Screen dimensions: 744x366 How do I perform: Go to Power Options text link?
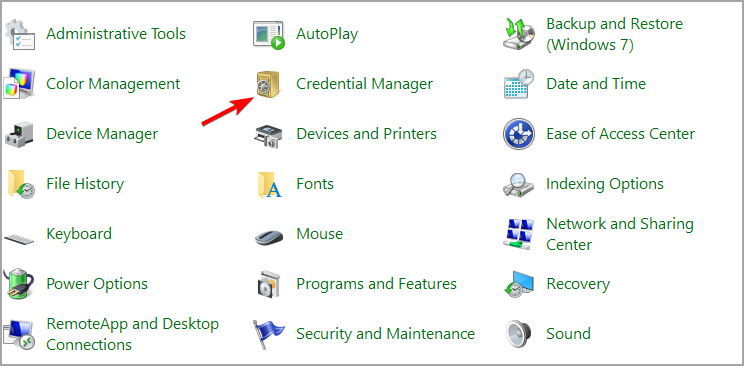[x=97, y=284]
